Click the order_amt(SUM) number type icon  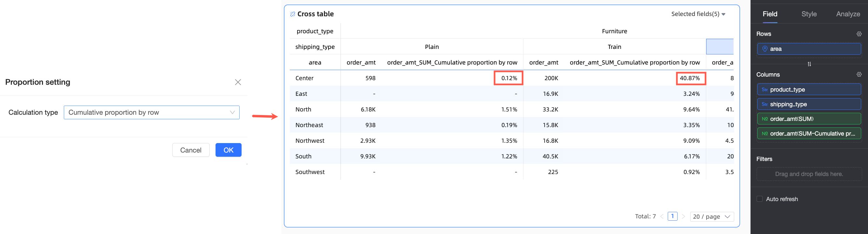(764, 119)
